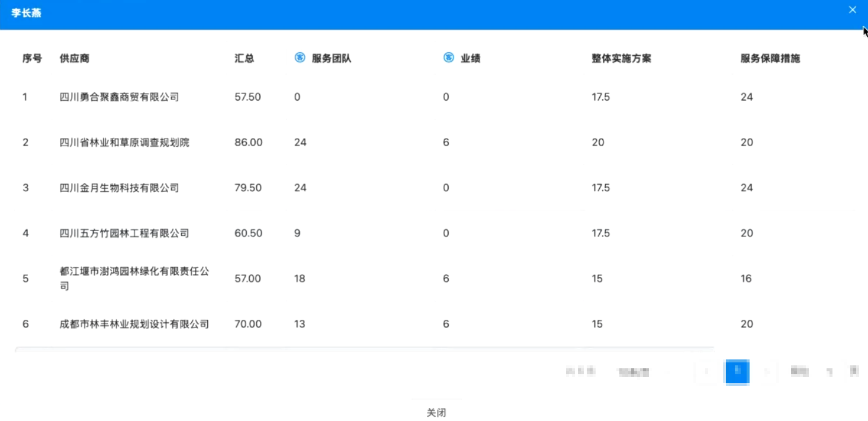Select supplier 成都市林丰林业规划设计有限公司
The image size is (868, 421).
[x=134, y=324]
